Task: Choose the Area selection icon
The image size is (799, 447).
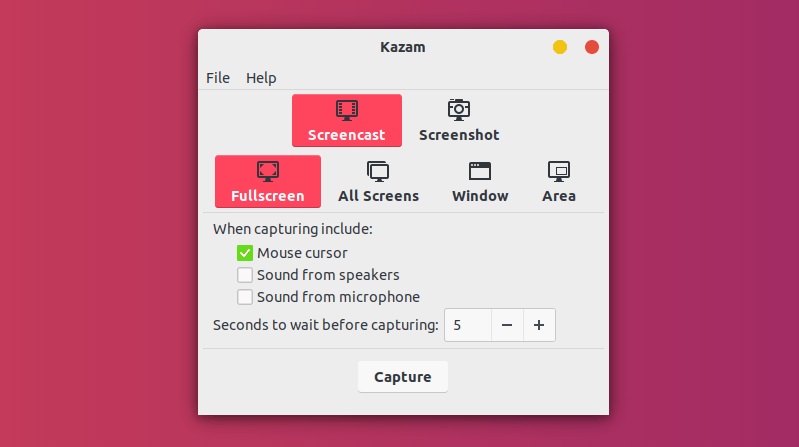Action: click(559, 171)
